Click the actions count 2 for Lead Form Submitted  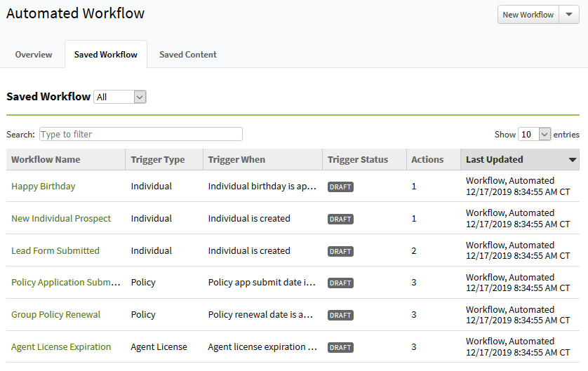(413, 250)
